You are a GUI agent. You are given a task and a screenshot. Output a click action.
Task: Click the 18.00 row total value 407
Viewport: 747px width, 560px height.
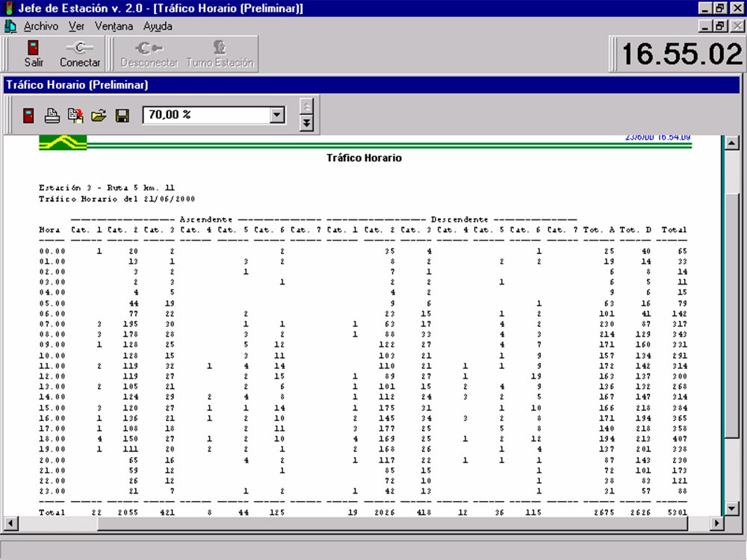tap(680, 438)
